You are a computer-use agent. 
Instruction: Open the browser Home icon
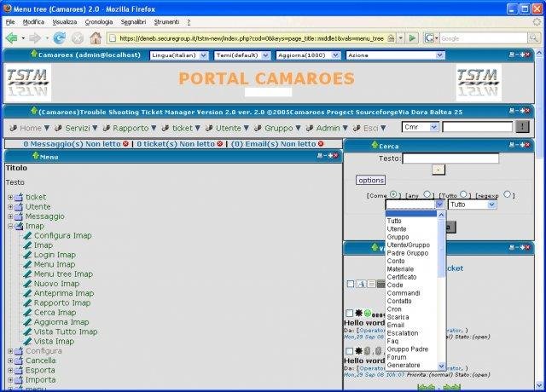(96, 37)
